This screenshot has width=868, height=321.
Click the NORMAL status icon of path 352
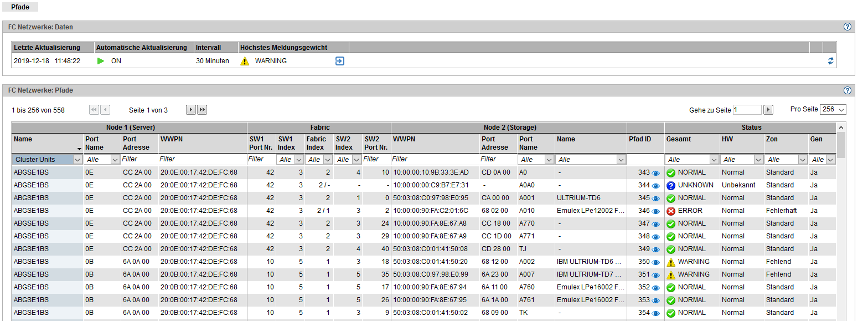671,288
